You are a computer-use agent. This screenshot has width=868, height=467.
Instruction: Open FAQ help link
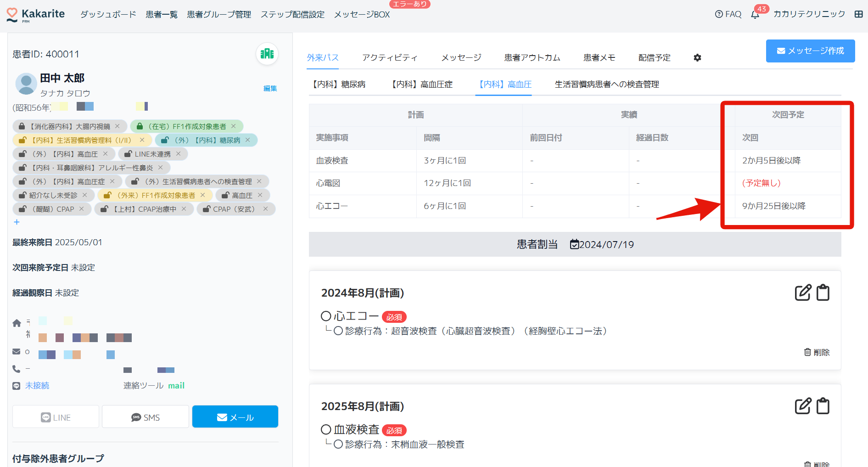(x=728, y=14)
